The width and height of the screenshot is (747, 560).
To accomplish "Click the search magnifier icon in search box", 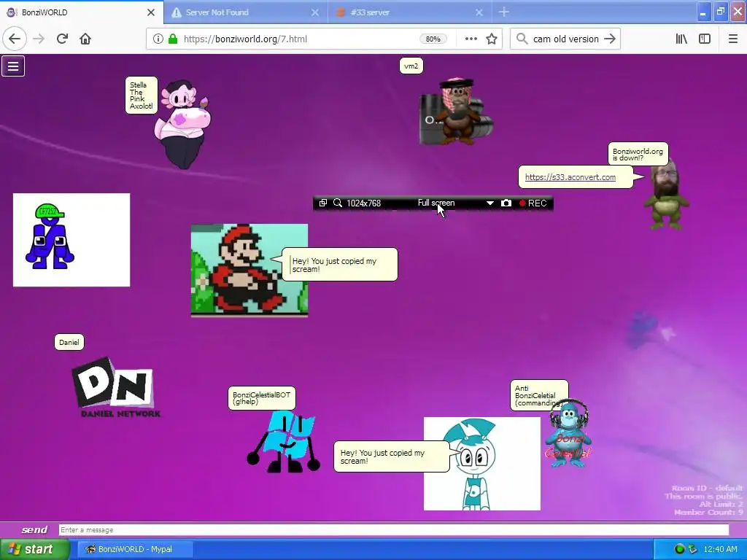I will [522, 39].
